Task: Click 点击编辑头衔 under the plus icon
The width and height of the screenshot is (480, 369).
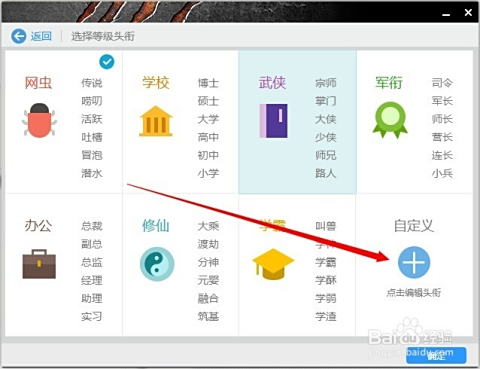Action: point(414,293)
